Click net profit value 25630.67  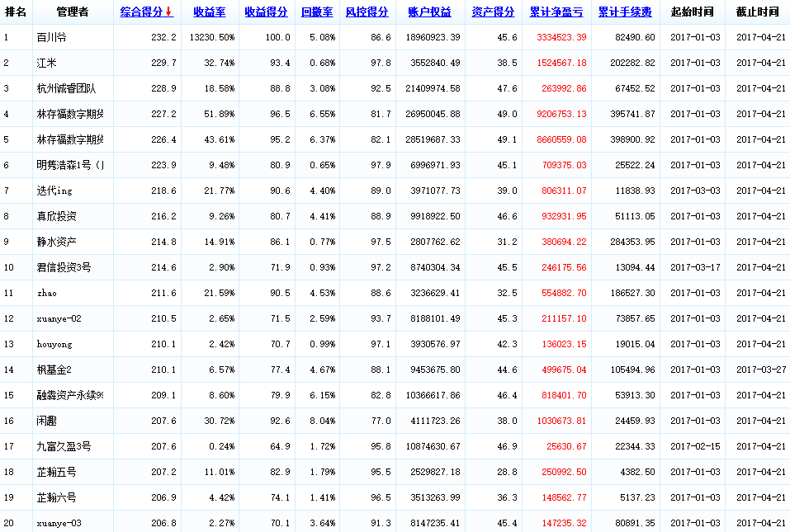click(566, 446)
